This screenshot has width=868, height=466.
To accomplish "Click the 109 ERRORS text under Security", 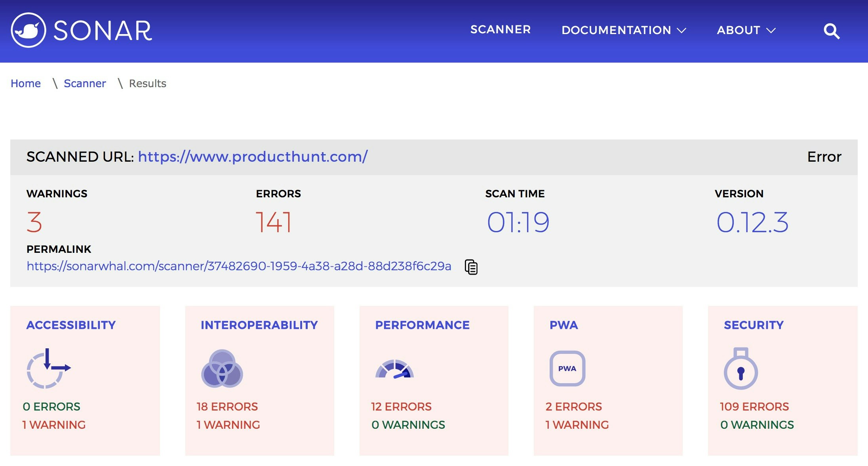I will [754, 407].
